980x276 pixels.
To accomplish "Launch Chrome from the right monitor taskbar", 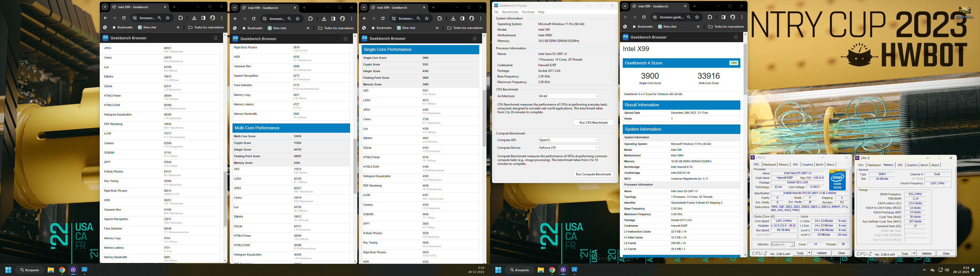I will point(552,270).
